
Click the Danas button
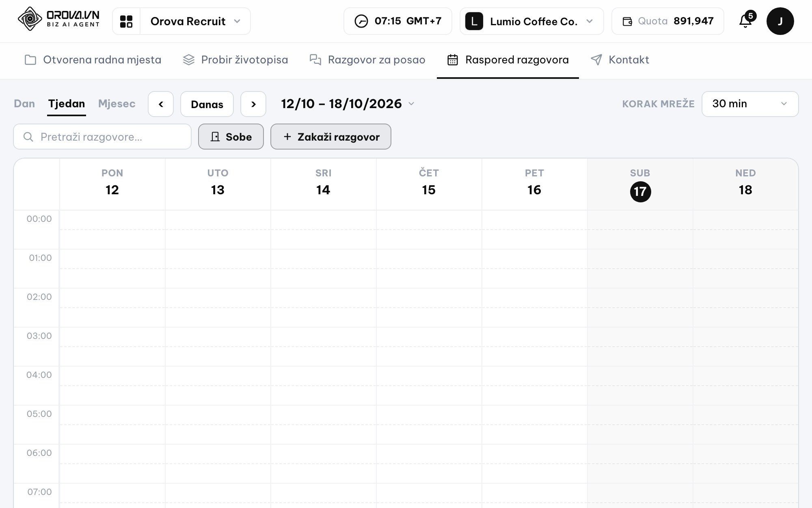(x=207, y=104)
